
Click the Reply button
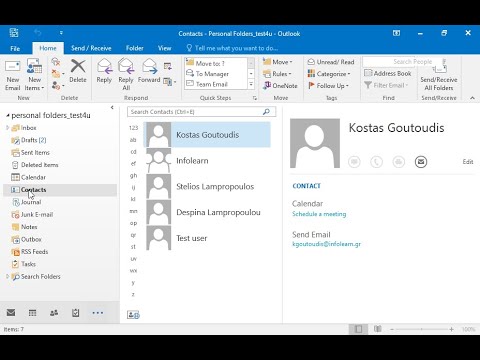click(x=104, y=71)
